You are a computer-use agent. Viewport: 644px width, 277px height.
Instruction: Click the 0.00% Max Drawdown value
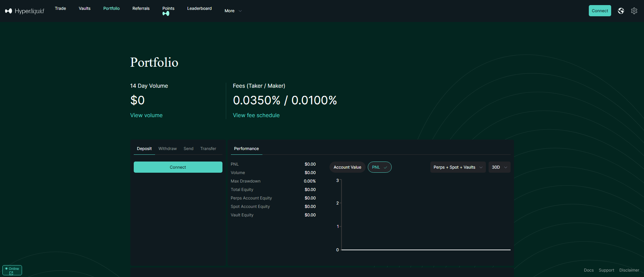pyautogui.click(x=310, y=181)
